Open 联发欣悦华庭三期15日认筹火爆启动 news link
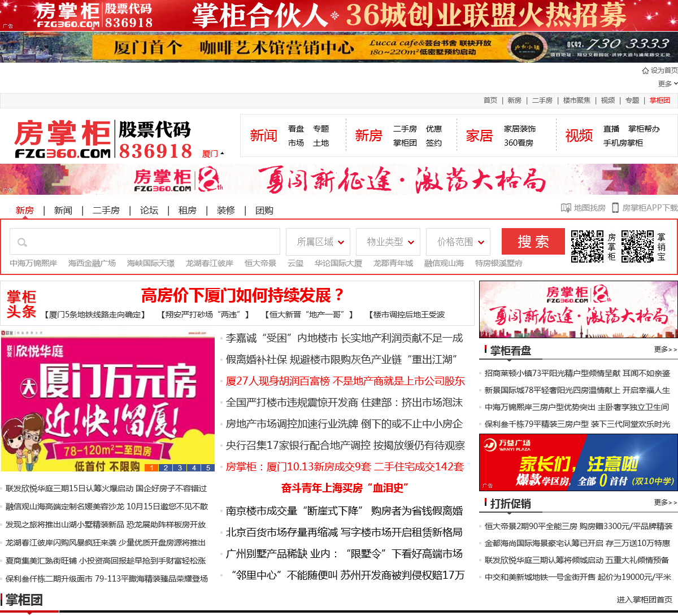Image resolution: width=678 pixels, height=616 pixels. [x=106, y=488]
